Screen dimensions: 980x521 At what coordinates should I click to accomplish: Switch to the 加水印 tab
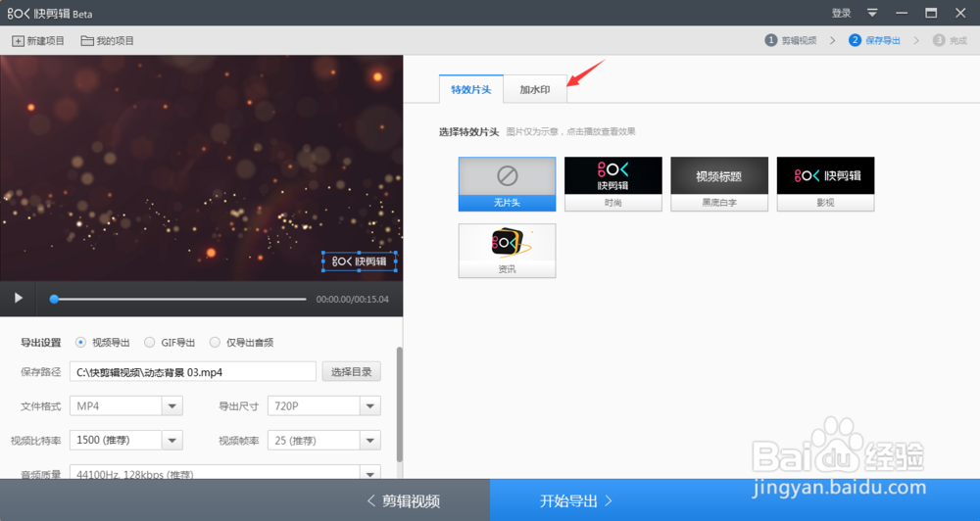[x=535, y=89]
